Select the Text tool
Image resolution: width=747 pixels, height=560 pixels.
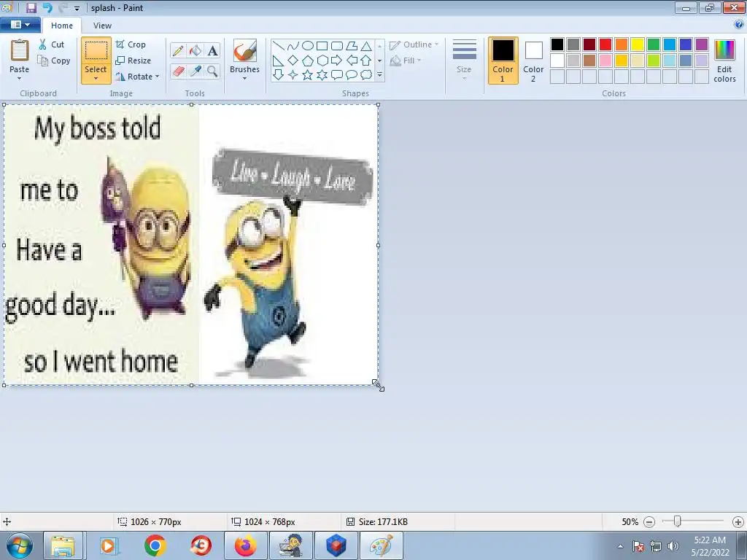(x=212, y=50)
